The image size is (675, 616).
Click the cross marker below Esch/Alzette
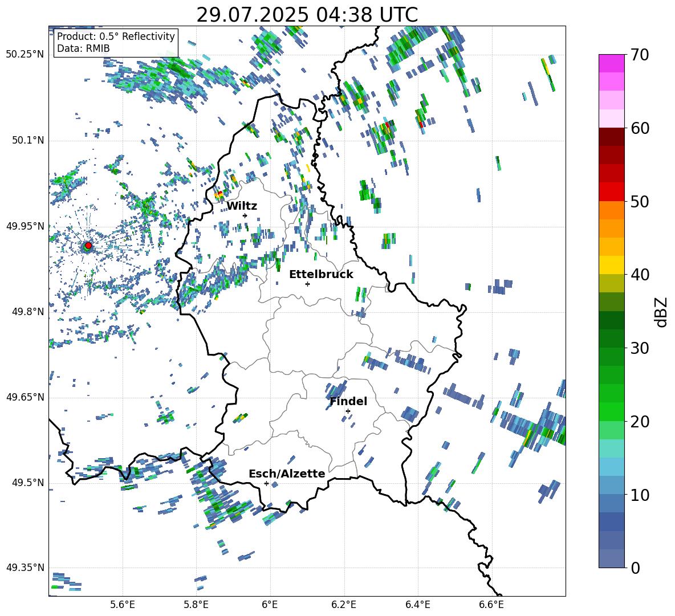(266, 483)
